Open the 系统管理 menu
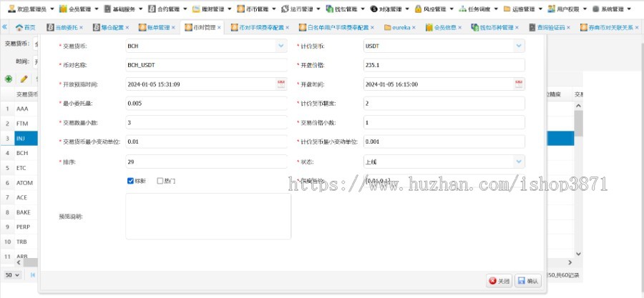The image size is (644, 298). point(612,9)
